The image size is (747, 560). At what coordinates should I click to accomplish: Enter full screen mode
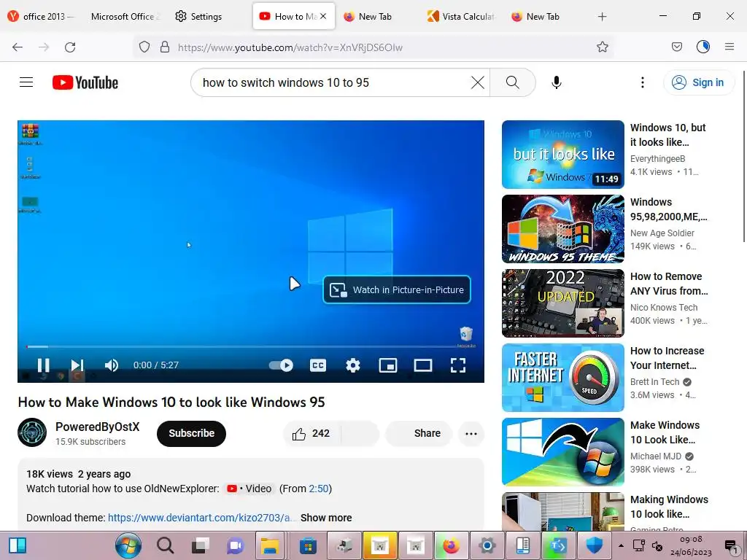(x=458, y=365)
